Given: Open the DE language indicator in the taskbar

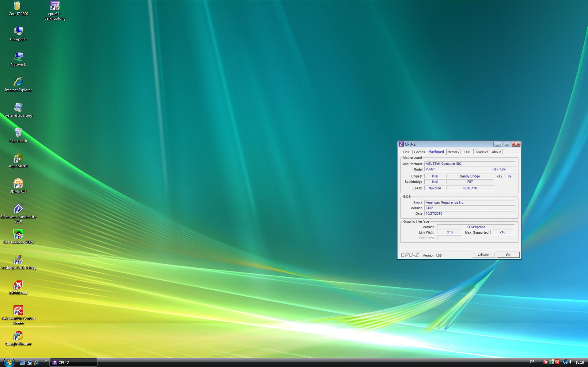Looking at the screenshot, I should pos(532,362).
